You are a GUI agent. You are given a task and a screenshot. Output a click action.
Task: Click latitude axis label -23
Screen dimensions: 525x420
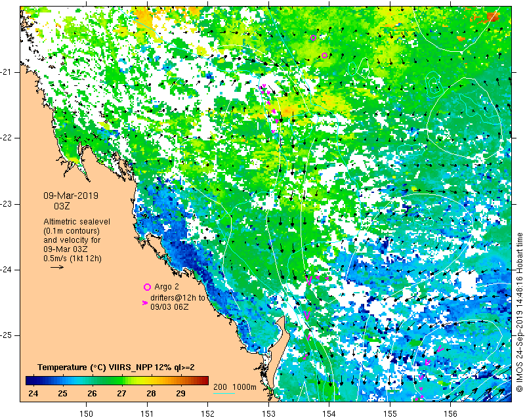coord(7,203)
